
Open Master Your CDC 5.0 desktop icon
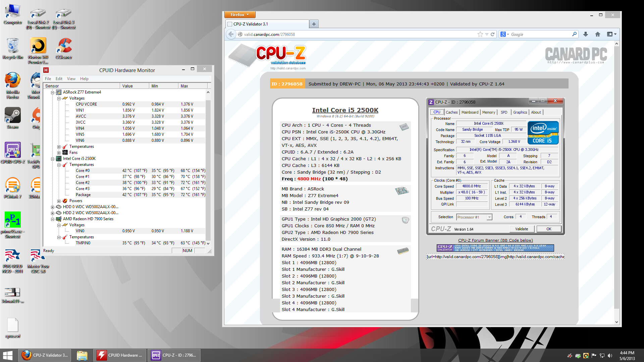(x=38, y=261)
